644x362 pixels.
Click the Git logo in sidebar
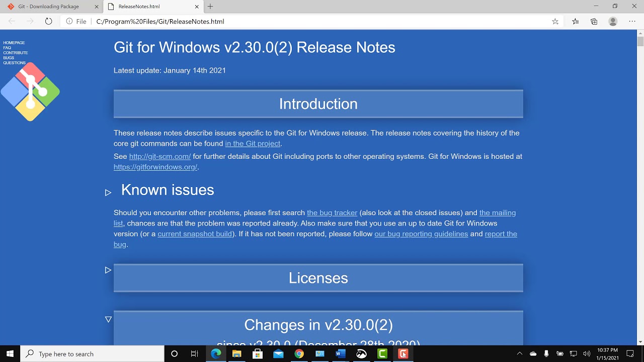[x=30, y=92]
